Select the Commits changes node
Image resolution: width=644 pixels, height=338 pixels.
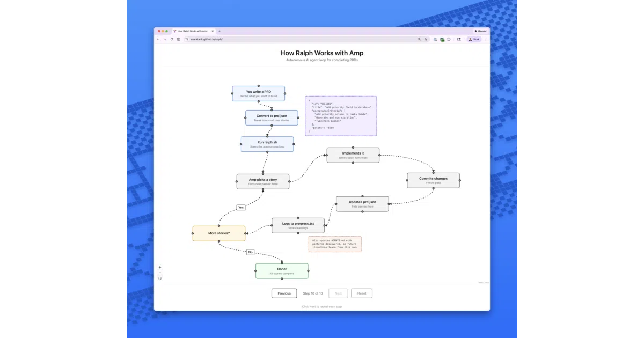pyautogui.click(x=434, y=180)
